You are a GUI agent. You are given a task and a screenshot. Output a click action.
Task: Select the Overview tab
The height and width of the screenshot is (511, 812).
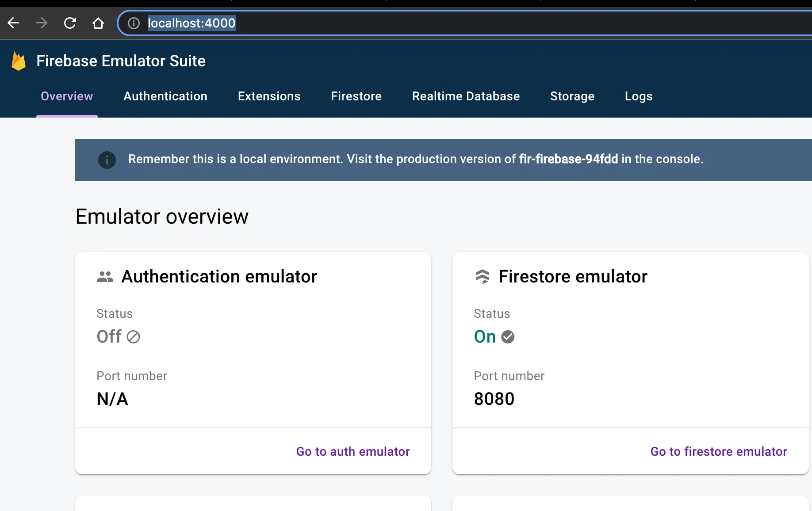coord(67,96)
